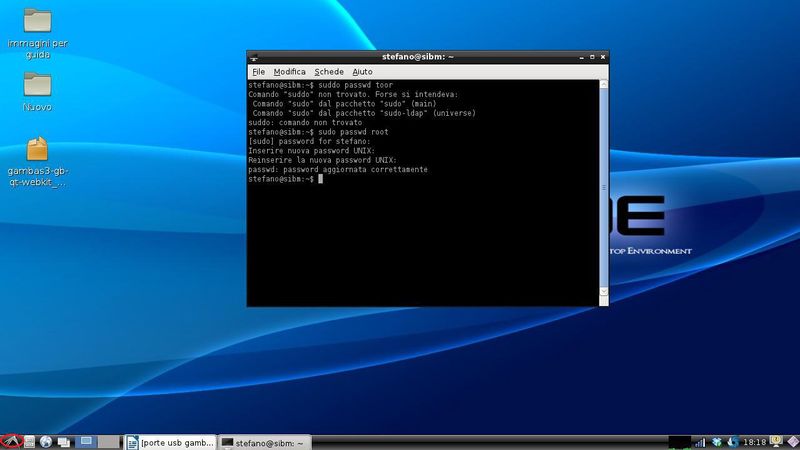Click the CPU usage monitor in tray
Image resolution: width=800 pixels, height=450 pixels.
680,442
